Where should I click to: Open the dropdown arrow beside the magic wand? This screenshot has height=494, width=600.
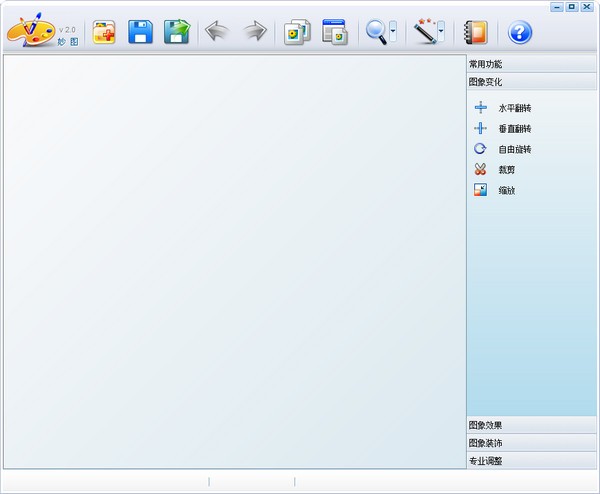[x=441, y=33]
